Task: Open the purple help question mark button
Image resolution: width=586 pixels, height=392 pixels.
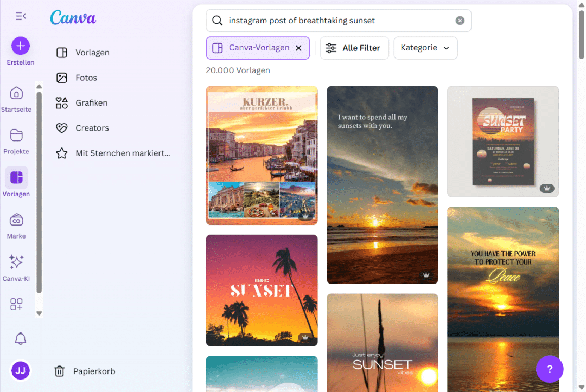Action: [x=549, y=369]
